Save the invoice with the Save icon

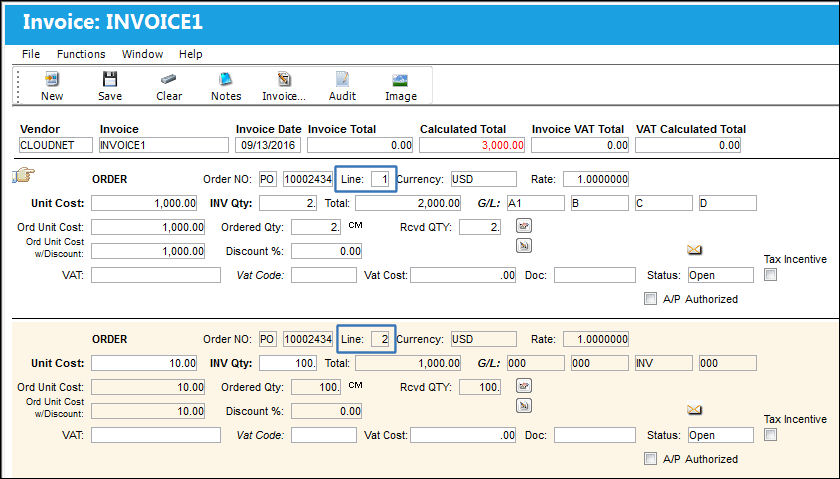[x=110, y=79]
